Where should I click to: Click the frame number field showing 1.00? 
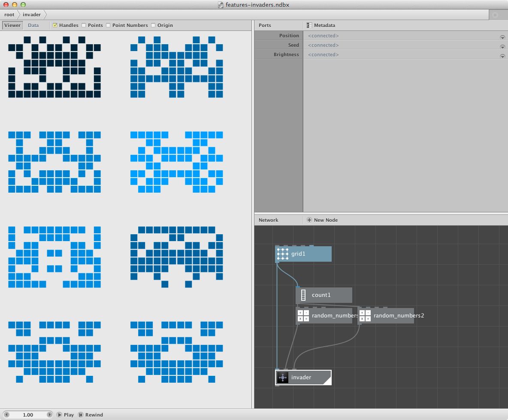click(x=27, y=415)
